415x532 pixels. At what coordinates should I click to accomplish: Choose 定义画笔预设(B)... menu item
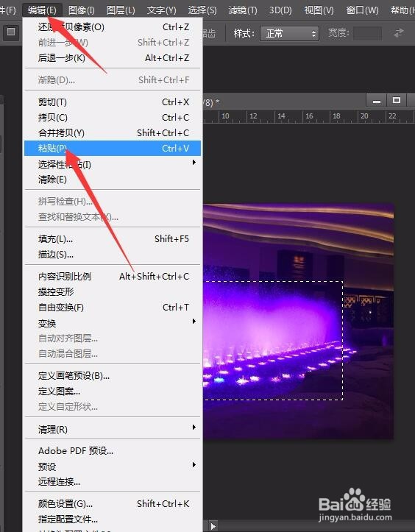113,376
